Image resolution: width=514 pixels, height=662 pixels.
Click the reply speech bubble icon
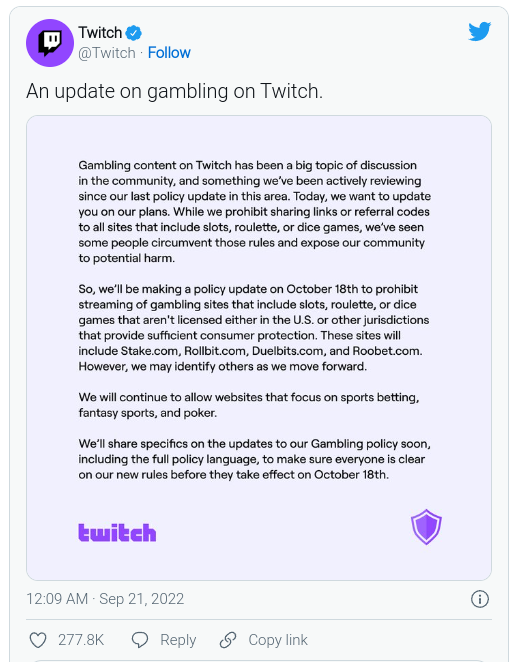point(140,640)
